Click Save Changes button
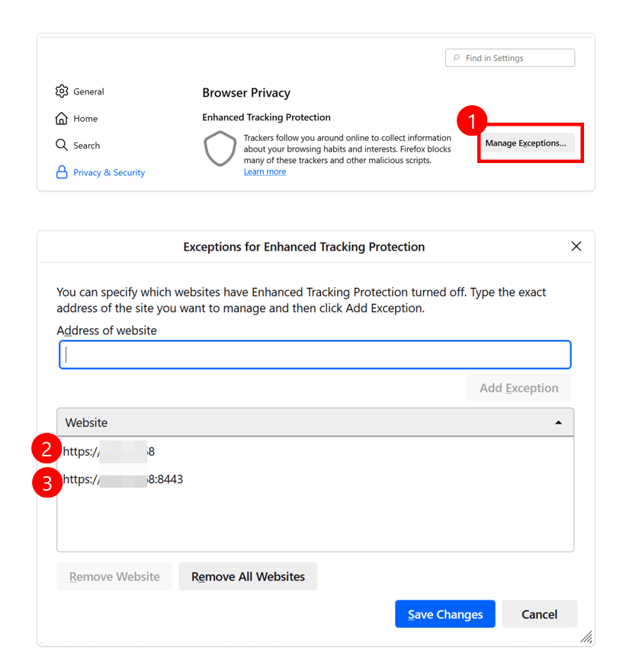 (444, 614)
